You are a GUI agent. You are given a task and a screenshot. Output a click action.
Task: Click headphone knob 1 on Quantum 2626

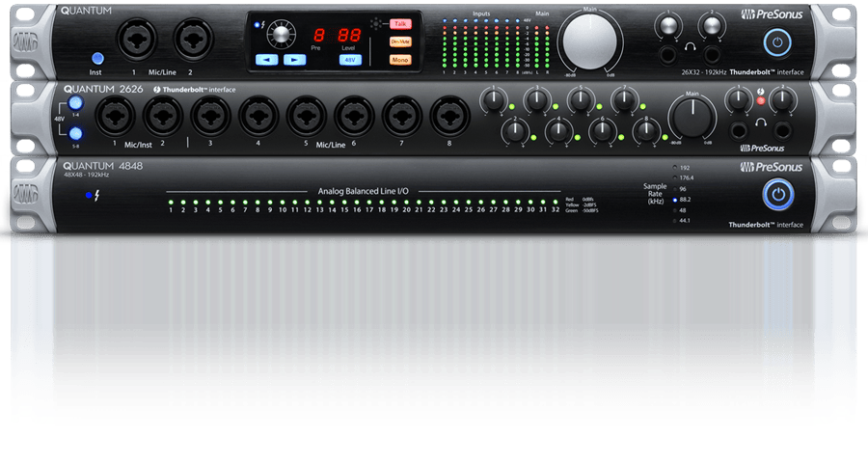(739, 100)
